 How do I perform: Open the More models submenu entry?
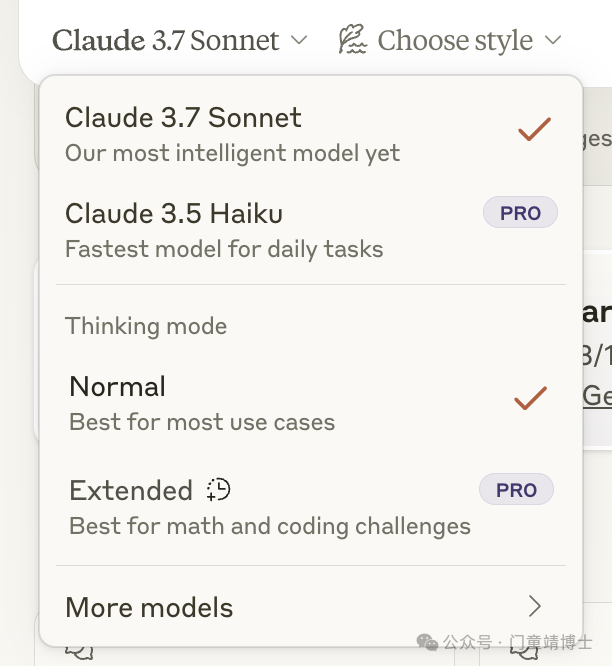[311, 607]
